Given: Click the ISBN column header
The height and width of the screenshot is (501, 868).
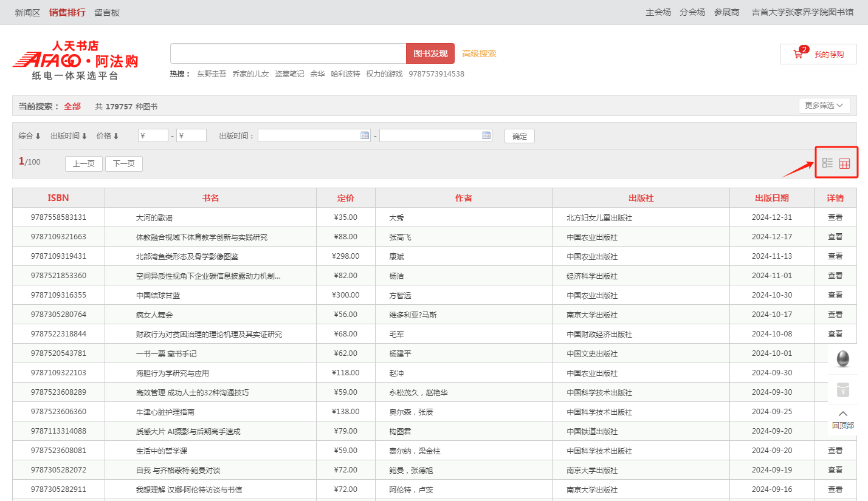Looking at the screenshot, I should click(x=58, y=198).
